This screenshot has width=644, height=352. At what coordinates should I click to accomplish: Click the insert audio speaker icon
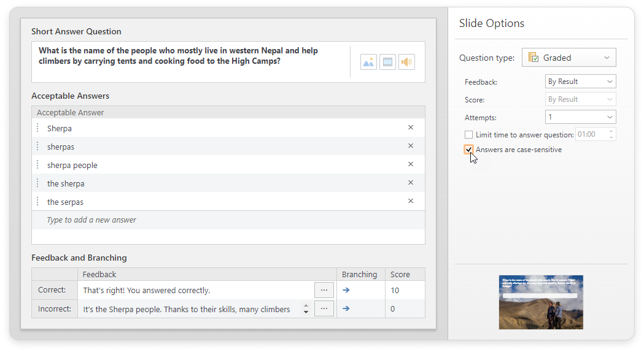pos(406,62)
